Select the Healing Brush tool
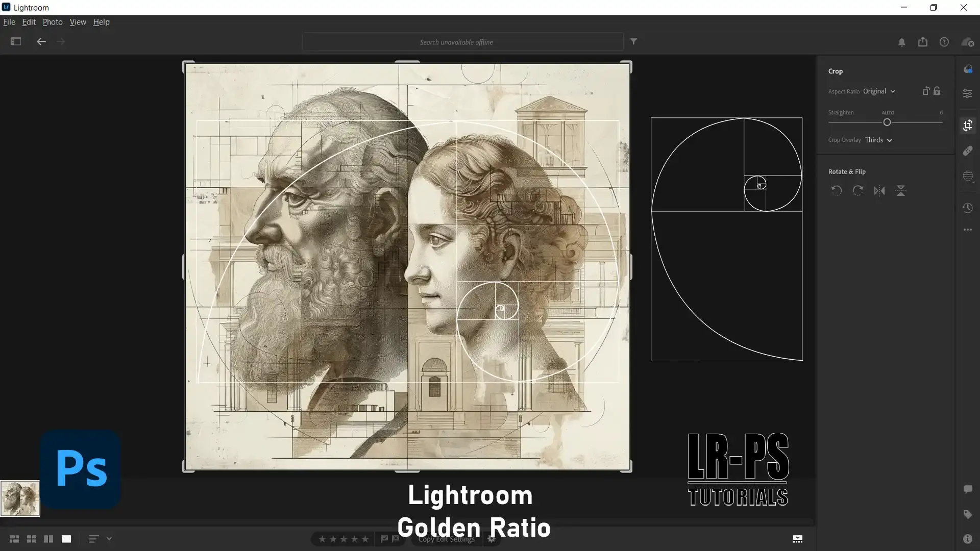Viewport: 980px width, 551px height. [968, 151]
